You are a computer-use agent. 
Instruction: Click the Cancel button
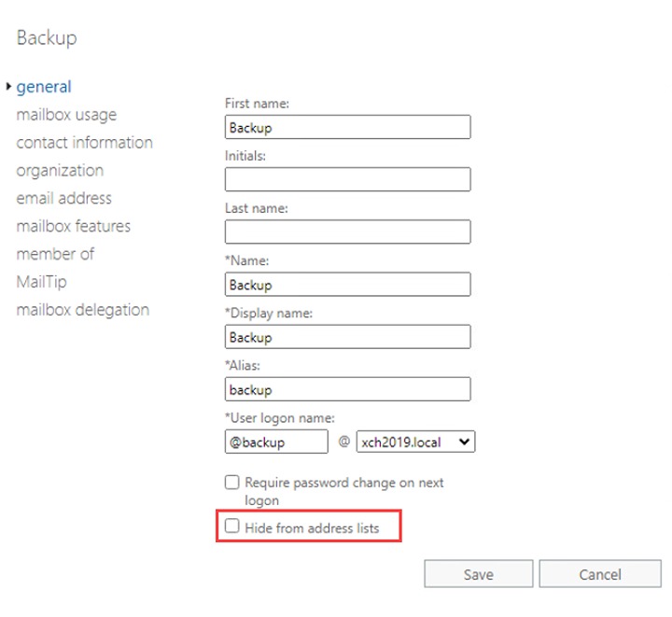point(599,574)
